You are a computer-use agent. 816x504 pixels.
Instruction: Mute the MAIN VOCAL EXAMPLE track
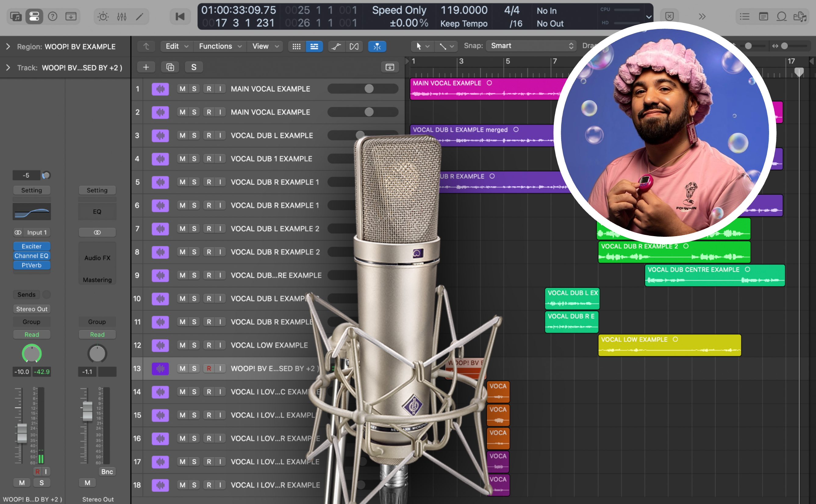click(182, 89)
